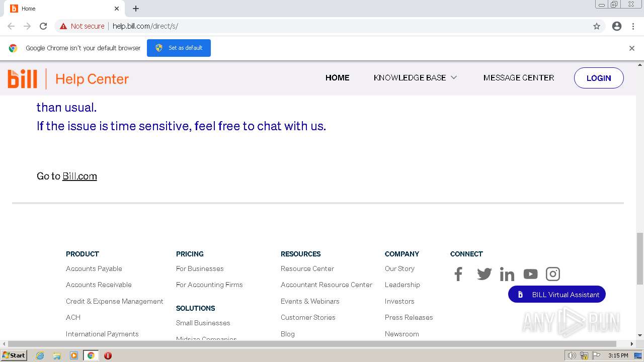
Task: Open Small Businesses solutions link
Action: click(x=203, y=323)
